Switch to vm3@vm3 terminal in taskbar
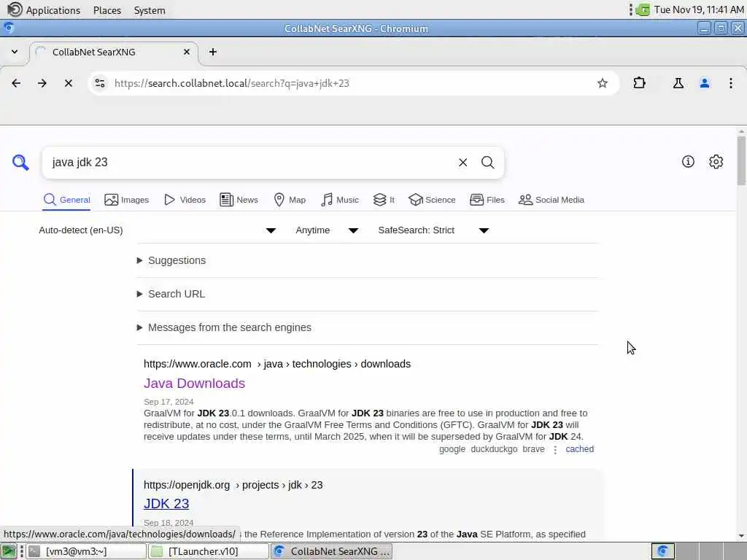The height and width of the screenshot is (560, 747). click(x=86, y=551)
